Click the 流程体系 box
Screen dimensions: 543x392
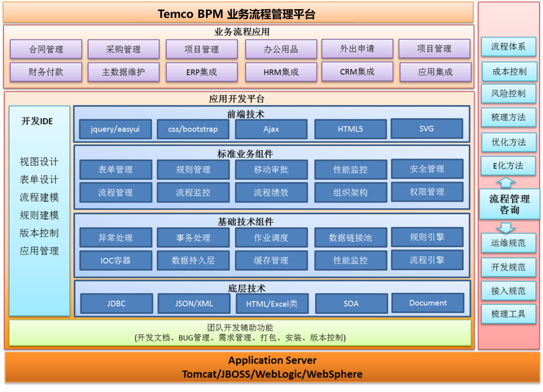[x=508, y=47]
